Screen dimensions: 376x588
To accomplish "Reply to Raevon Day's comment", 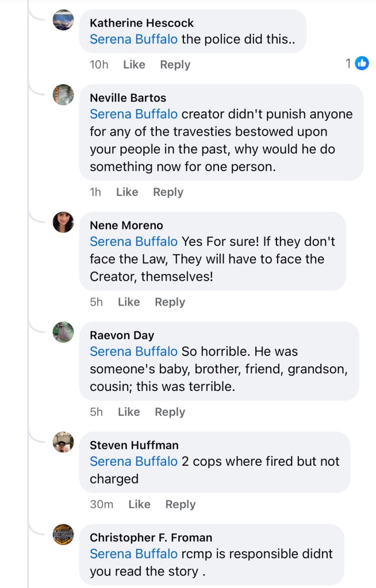I will 170,412.
